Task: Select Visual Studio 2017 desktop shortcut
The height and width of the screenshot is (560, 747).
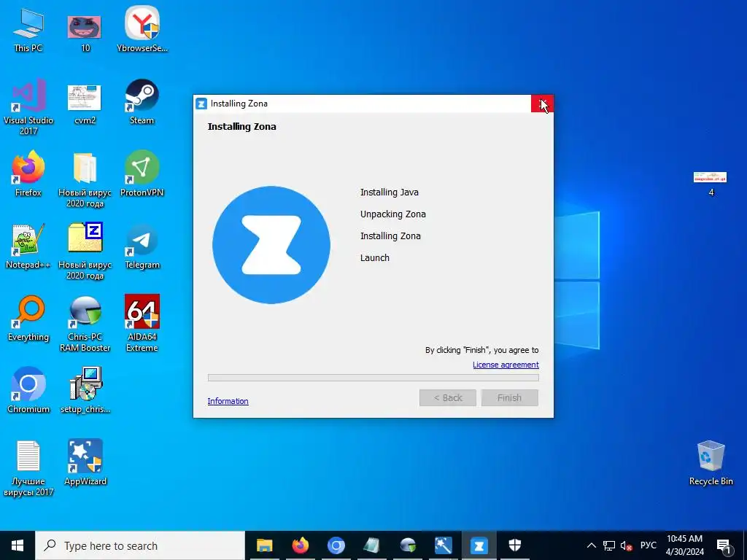Action: coord(28,106)
